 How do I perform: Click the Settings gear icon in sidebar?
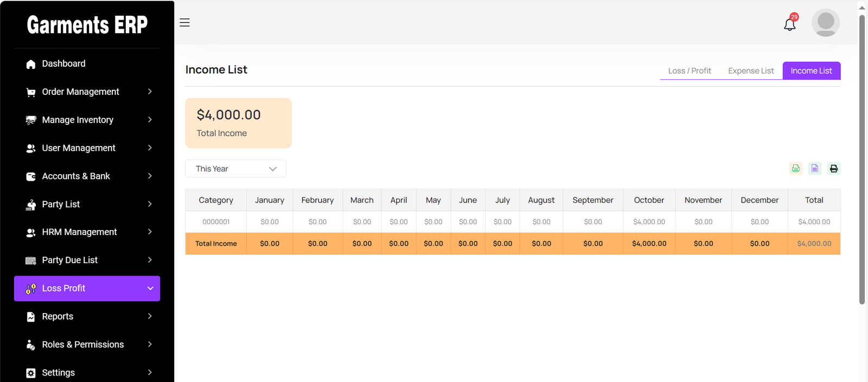coord(31,373)
